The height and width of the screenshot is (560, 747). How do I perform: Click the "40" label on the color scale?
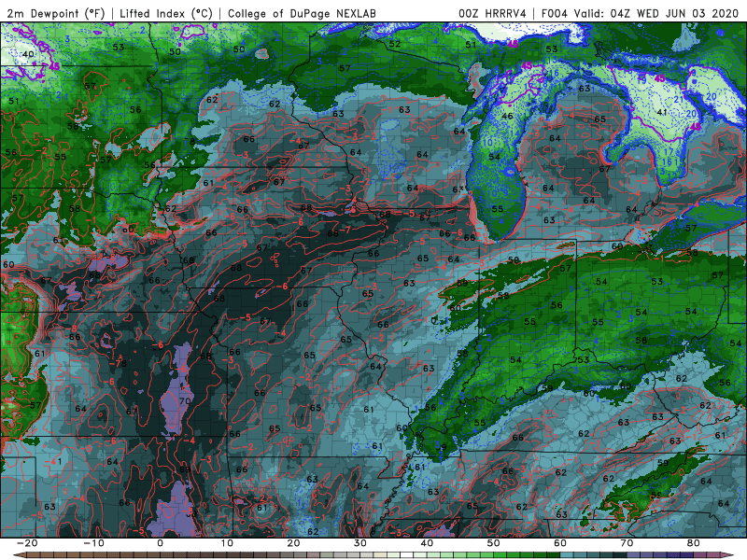427,543
